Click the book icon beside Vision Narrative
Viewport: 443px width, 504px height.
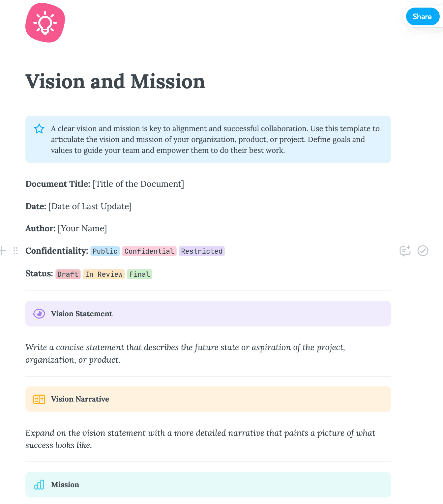39,399
